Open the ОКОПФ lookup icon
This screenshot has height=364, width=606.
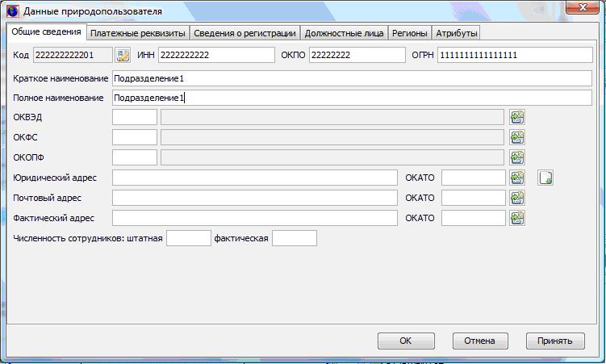point(517,157)
